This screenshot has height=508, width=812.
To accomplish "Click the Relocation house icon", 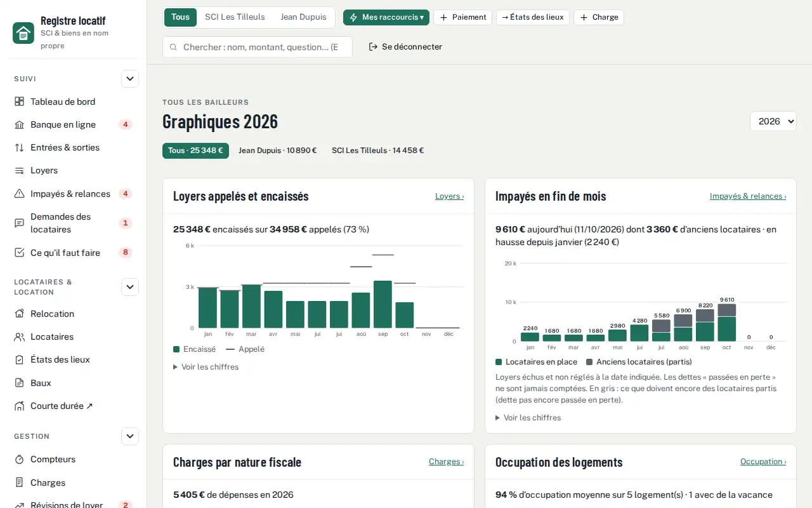I will pos(19,314).
